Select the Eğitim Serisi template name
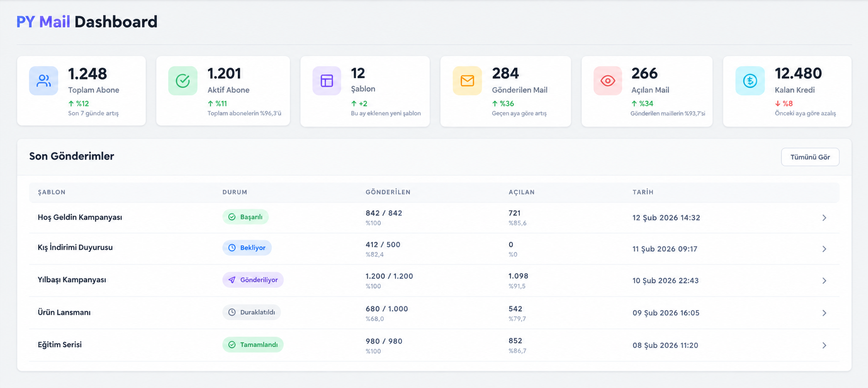 click(60, 344)
